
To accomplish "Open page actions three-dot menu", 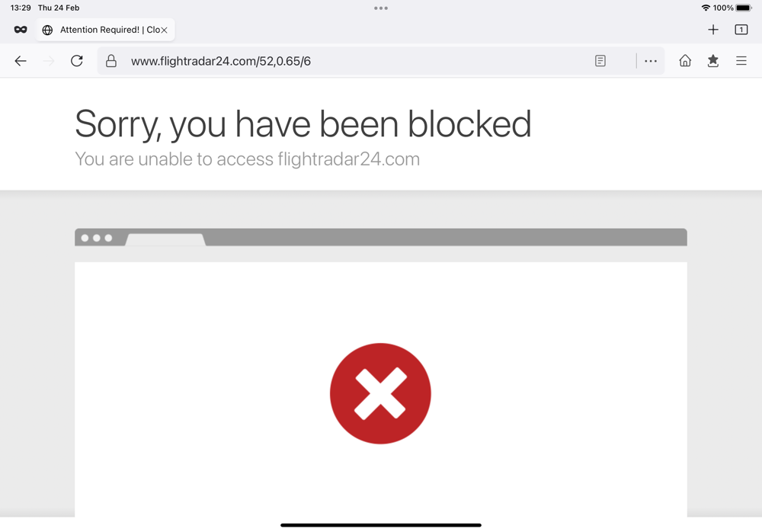I will [x=651, y=61].
